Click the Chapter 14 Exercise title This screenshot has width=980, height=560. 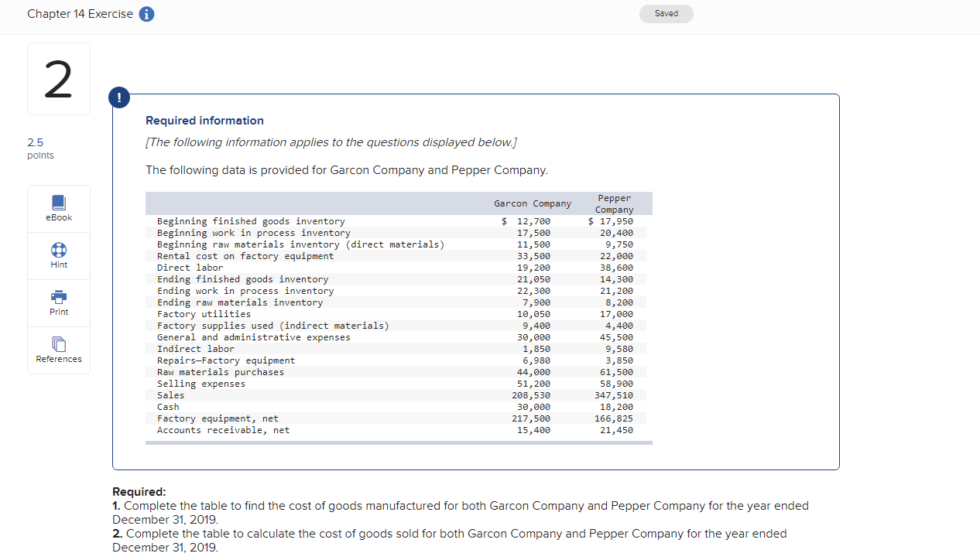[x=80, y=15]
